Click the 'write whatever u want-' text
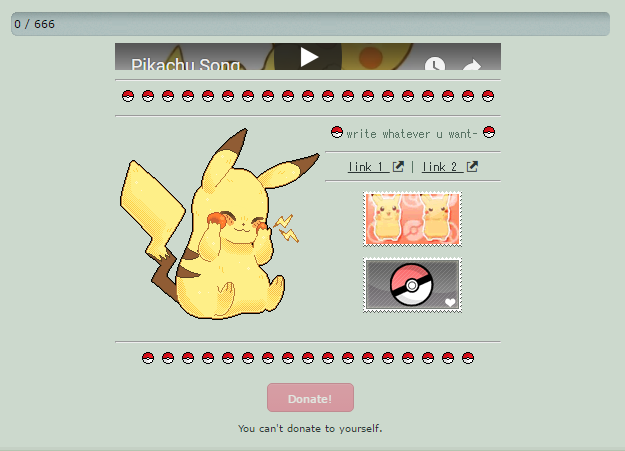This screenshot has width=625, height=451. 412,134
